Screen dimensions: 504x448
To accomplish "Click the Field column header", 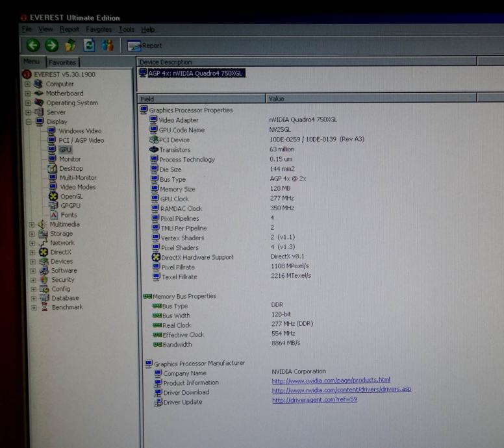I will [x=201, y=99].
